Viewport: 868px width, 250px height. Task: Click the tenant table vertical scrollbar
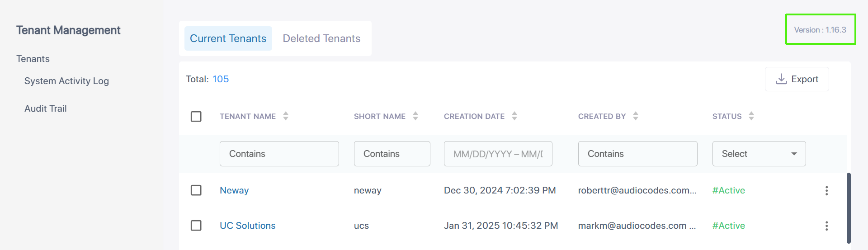point(849,208)
